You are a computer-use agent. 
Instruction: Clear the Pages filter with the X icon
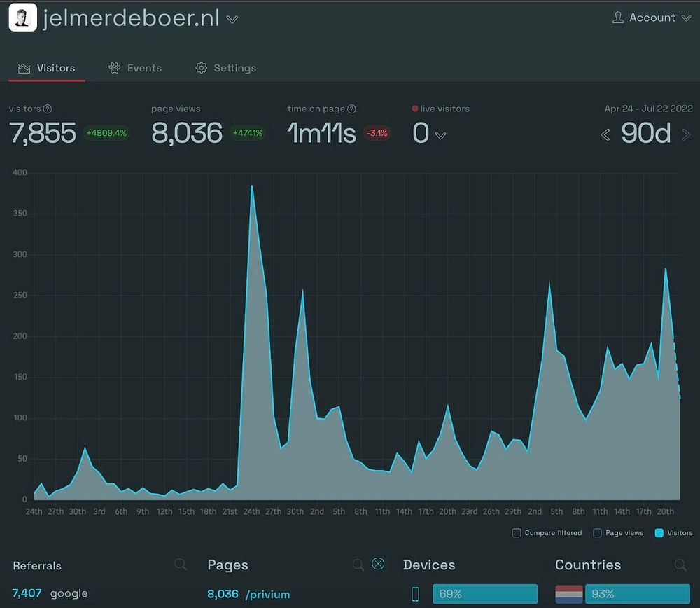pyautogui.click(x=378, y=564)
